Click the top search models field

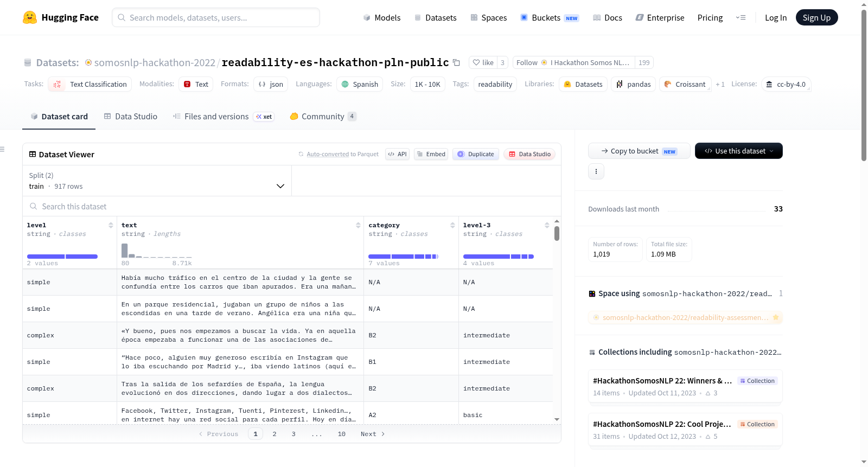point(216,17)
